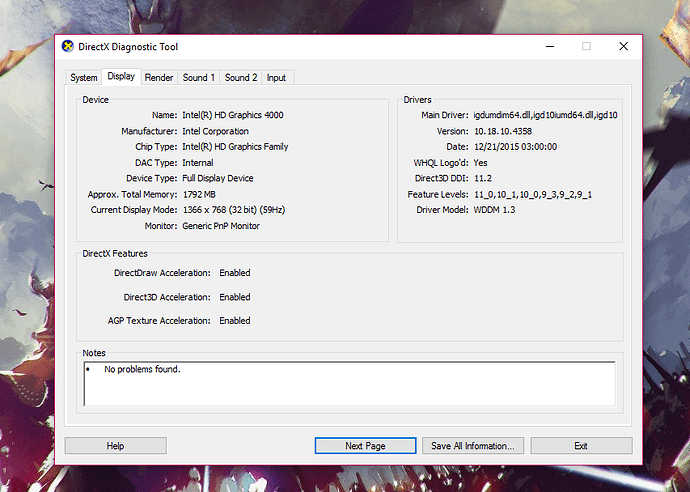The image size is (690, 492).
Task: Open the Render tab
Action: point(159,77)
